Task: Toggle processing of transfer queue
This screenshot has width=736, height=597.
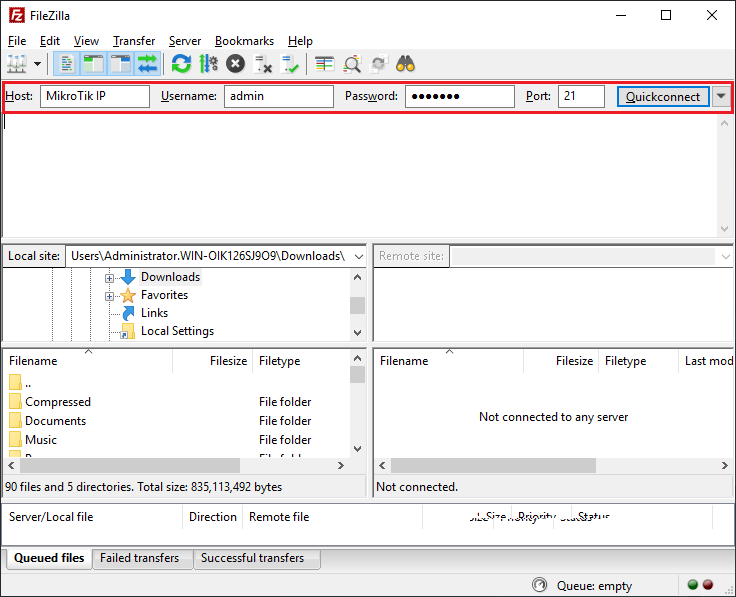Action: 208,64
